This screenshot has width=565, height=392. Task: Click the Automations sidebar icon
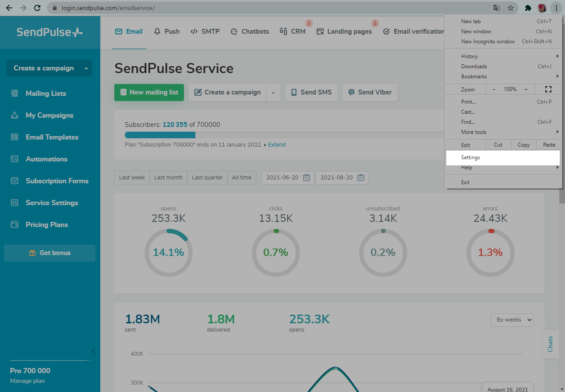click(x=14, y=159)
